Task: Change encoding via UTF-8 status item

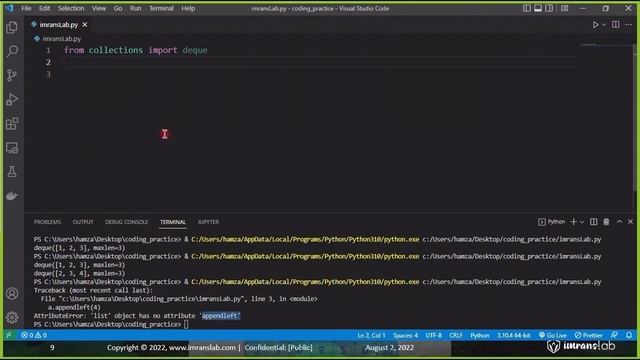Action: click(x=433, y=335)
